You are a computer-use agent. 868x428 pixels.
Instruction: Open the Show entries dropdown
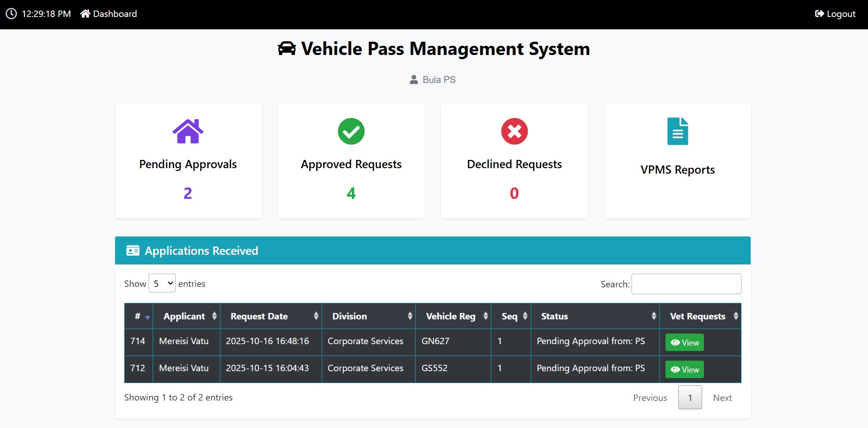[x=162, y=283]
